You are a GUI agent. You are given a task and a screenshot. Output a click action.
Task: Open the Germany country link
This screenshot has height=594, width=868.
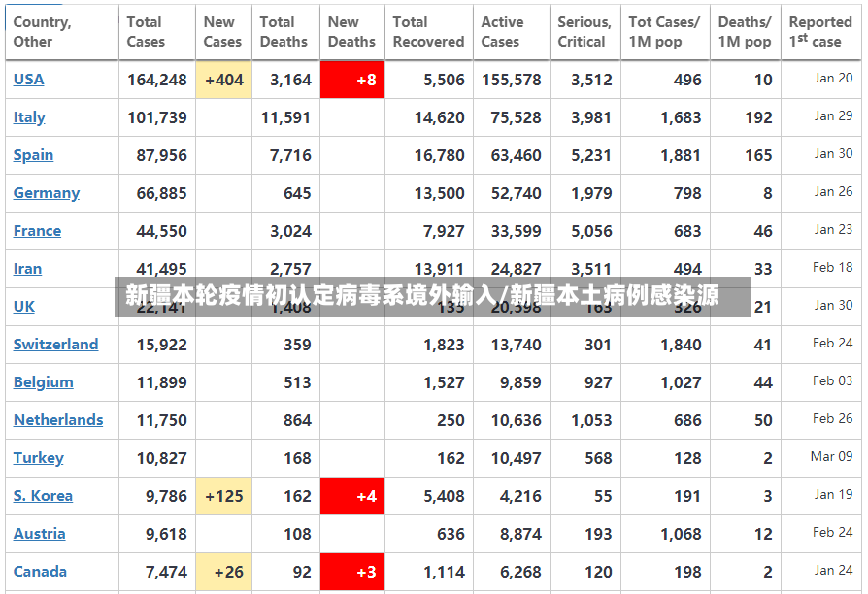47,193
